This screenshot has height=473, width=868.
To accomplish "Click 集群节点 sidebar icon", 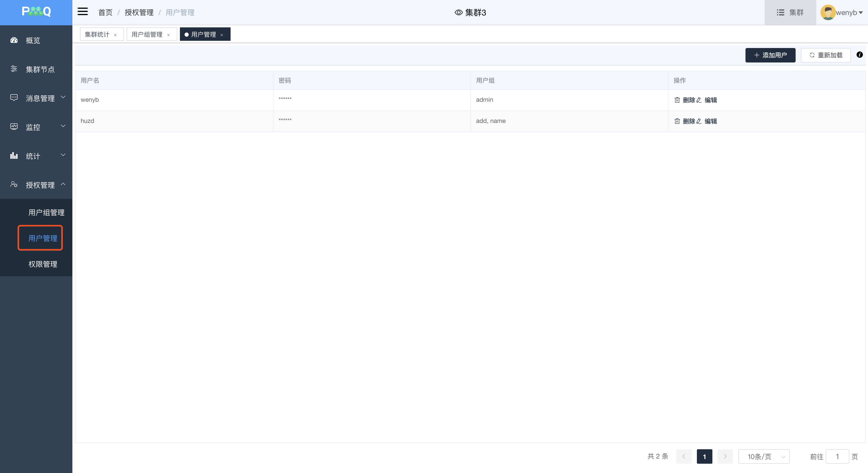I will [x=14, y=69].
